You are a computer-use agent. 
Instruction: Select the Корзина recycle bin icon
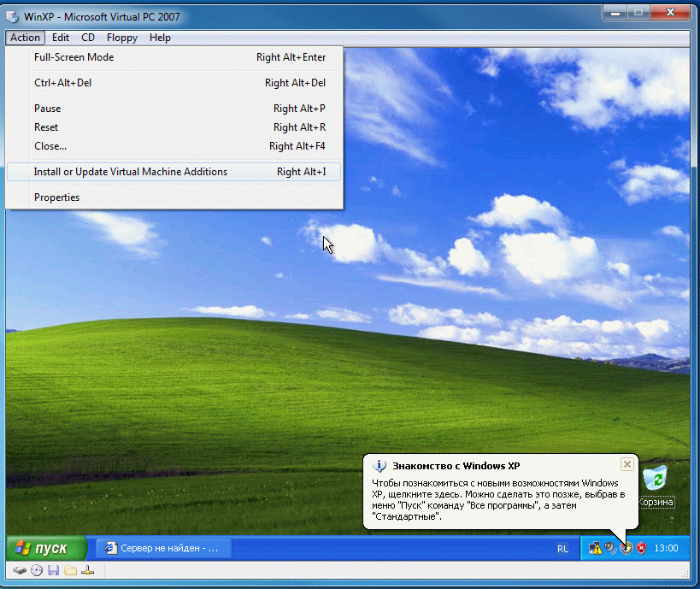(656, 486)
